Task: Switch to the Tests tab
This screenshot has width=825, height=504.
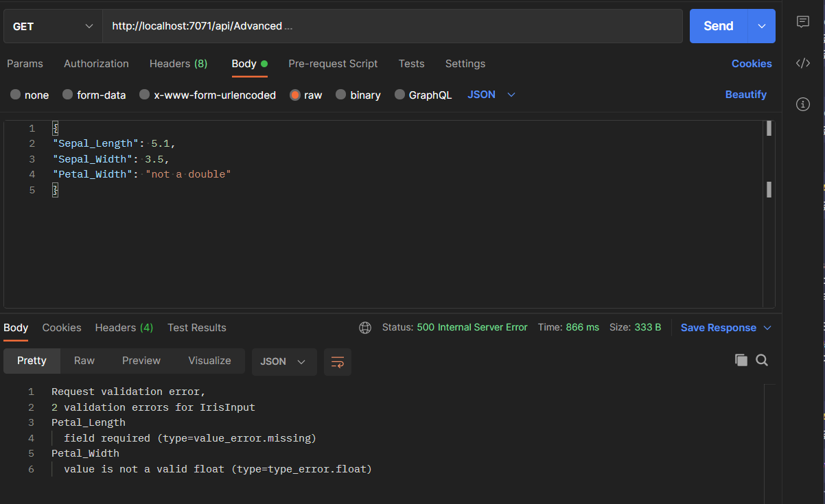Action: (x=411, y=63)
